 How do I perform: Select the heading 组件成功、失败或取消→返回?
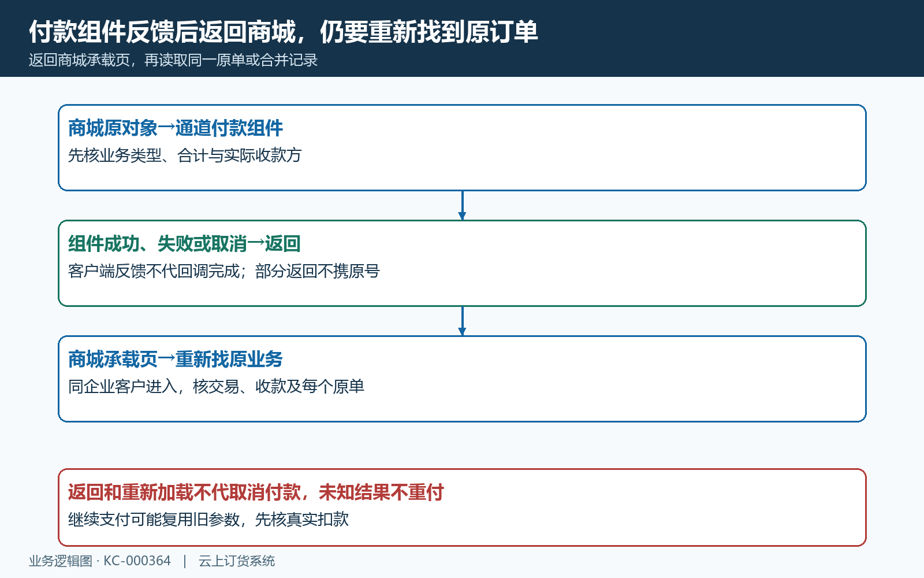(x=184, y=244)
